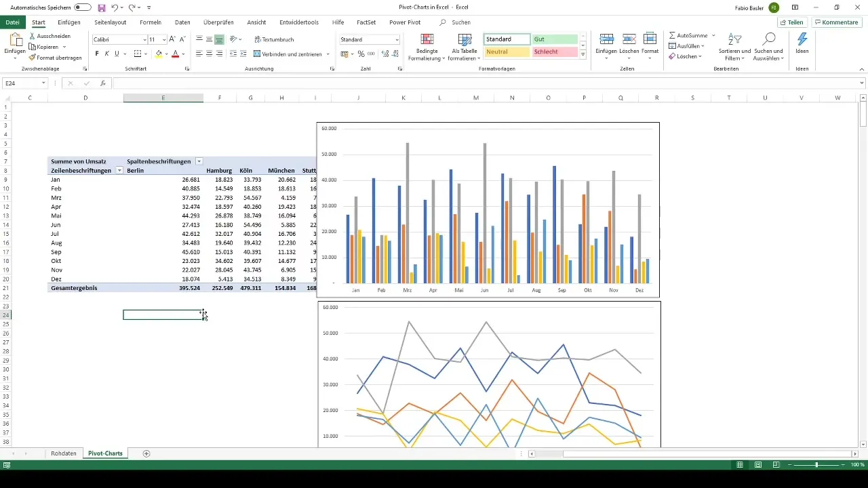Align text to bottom
Image resolution: width=868 pixels, height=488 pixels.
click(x=219, y=39)
